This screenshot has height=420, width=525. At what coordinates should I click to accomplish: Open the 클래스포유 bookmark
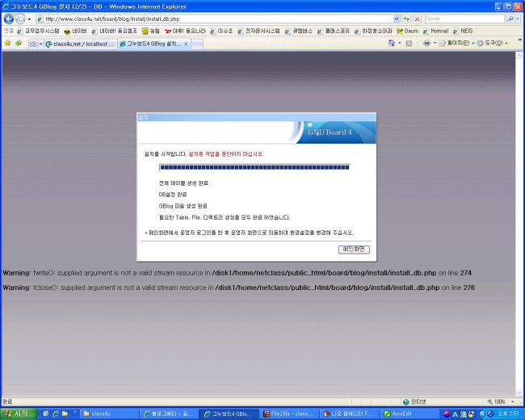[334, 31]
